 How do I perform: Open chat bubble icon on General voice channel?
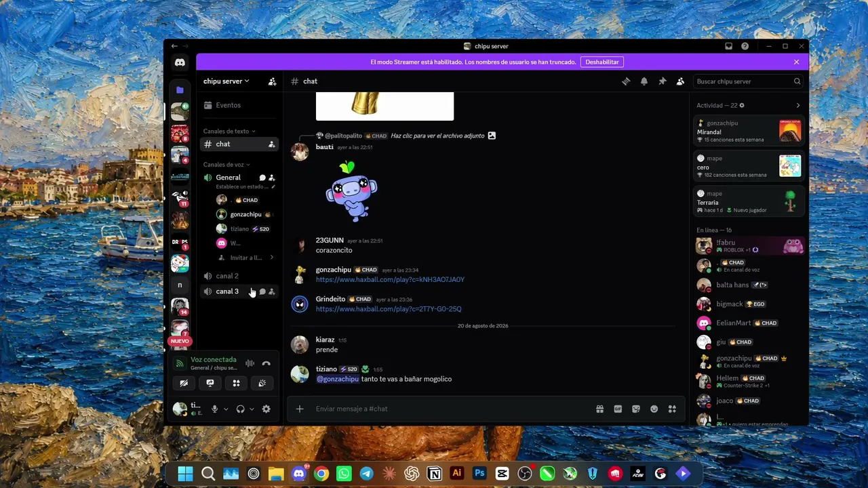pos(262,178)
